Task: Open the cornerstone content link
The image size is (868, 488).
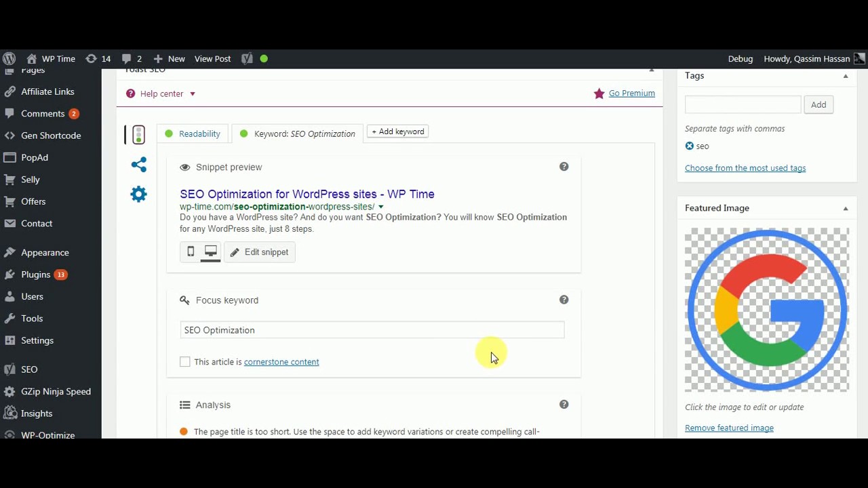Action: (281, 362)
